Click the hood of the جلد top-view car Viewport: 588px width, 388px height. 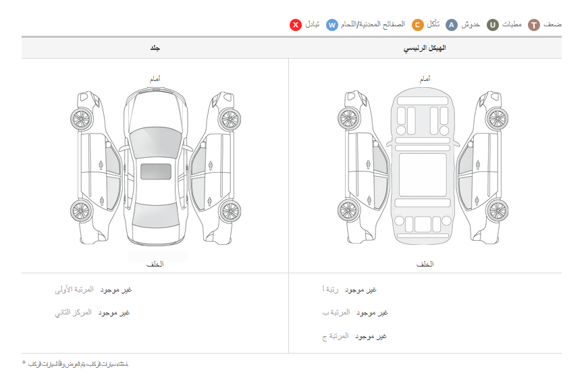coord(155,108)
